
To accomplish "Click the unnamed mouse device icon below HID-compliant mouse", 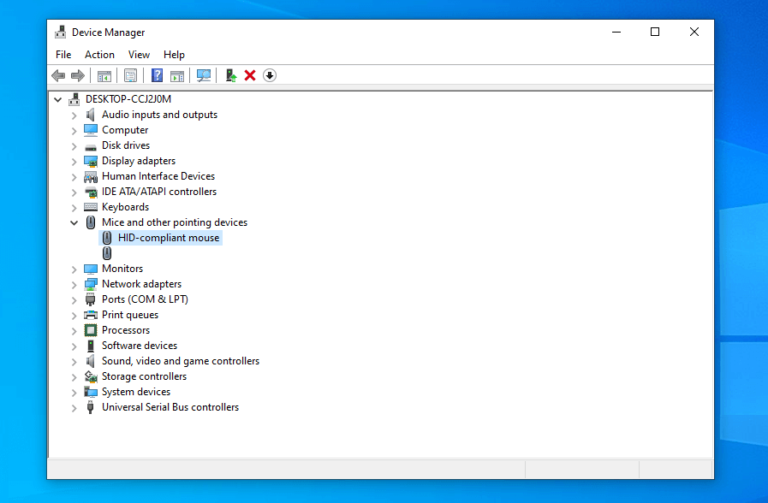I will 107,253.
